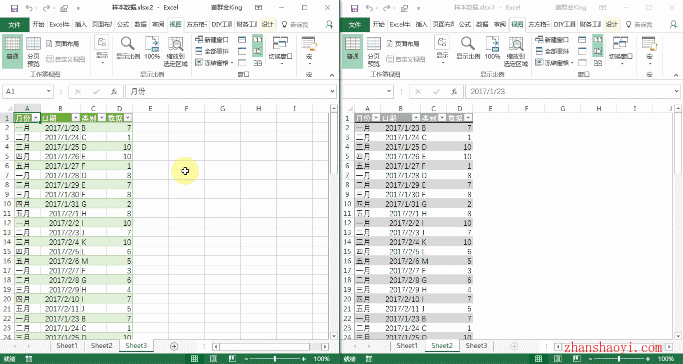
Task: Select Sheet2 tab in left window
Action: [x=101, y=346]
